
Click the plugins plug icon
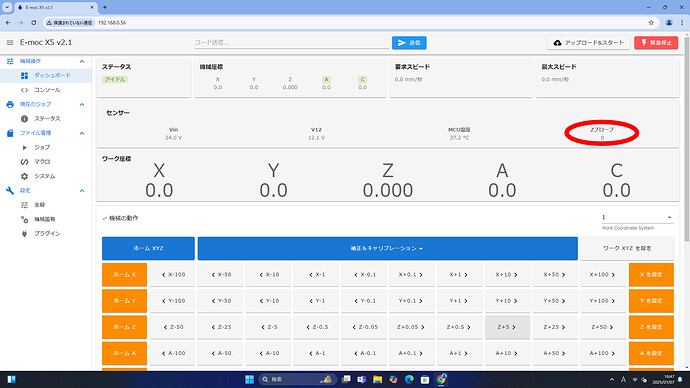click(24, 234)
